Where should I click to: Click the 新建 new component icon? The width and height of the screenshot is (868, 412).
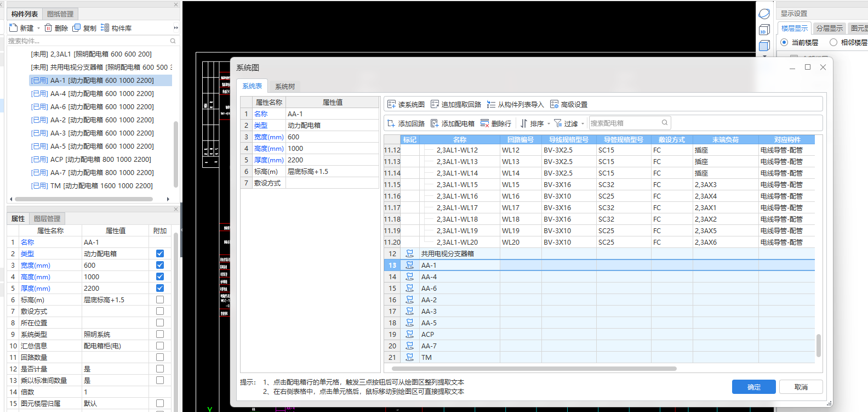click(14, 28)
